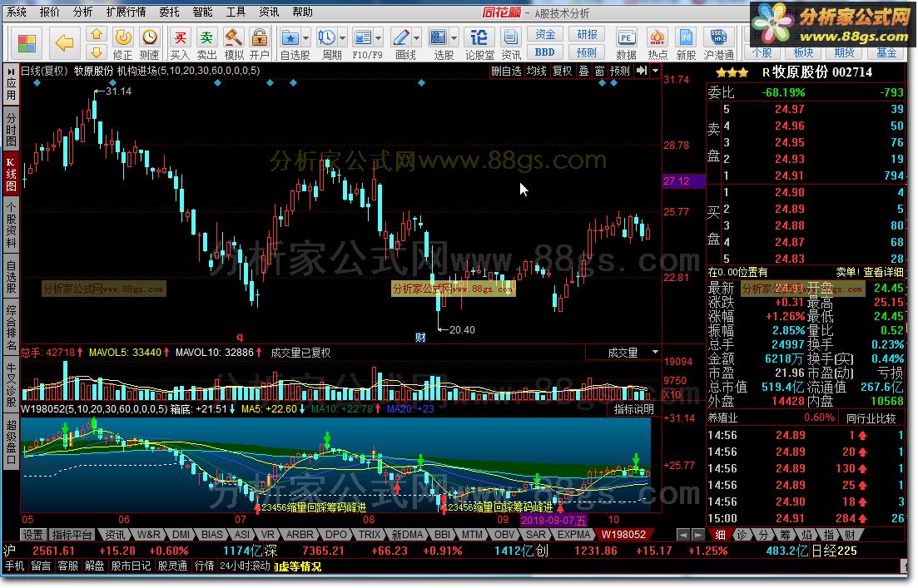Click the 数据 PE data icon
The image size is (918, 588).
tap(626, 38)
